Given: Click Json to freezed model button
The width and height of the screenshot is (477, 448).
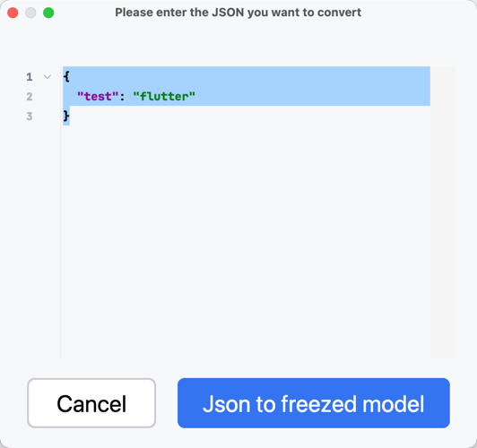Looking at the screenshot, I should coord(314,403).
